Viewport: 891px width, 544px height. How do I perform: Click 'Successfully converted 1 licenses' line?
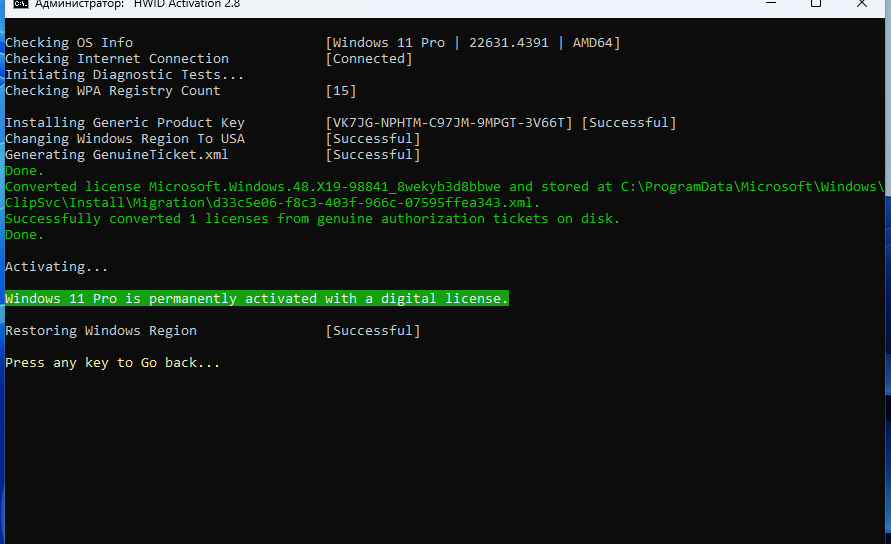coord(313,219)
